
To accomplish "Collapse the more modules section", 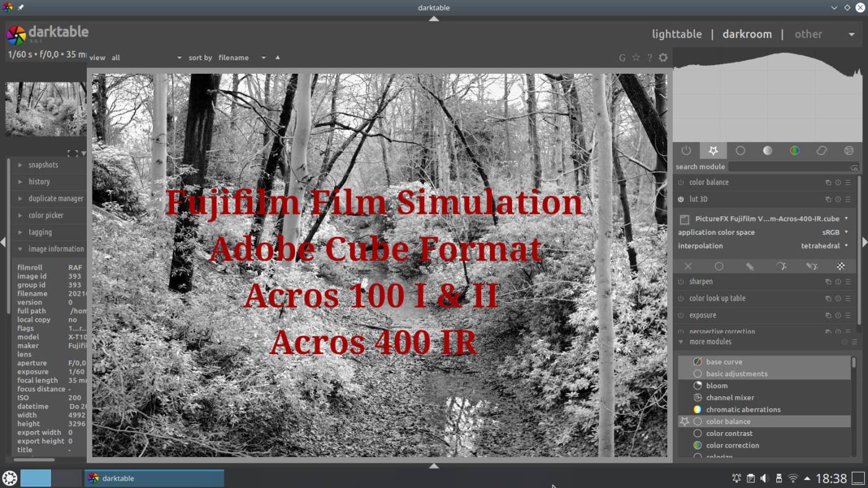I will [681, 342].
